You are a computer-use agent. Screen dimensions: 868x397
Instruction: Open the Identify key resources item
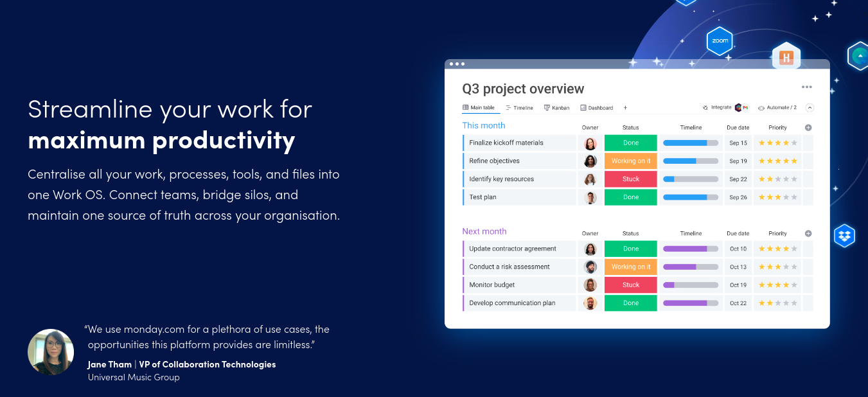coord(519,179)
